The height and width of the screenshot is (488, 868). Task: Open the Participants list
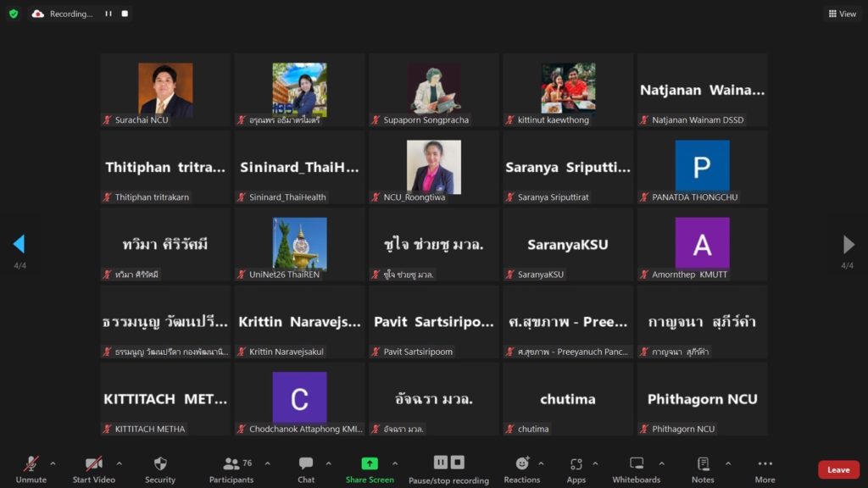tap(231, 464)
